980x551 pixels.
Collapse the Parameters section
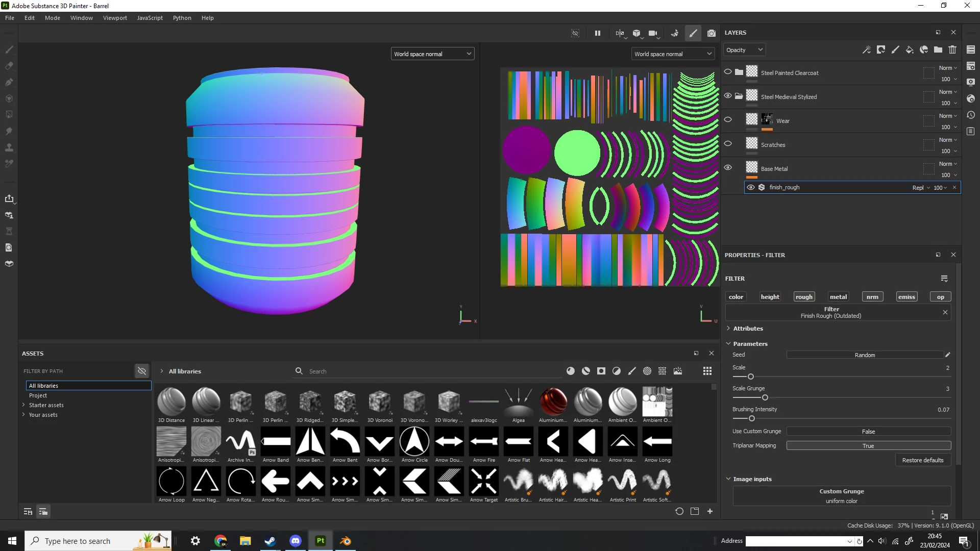click(728, 344)
